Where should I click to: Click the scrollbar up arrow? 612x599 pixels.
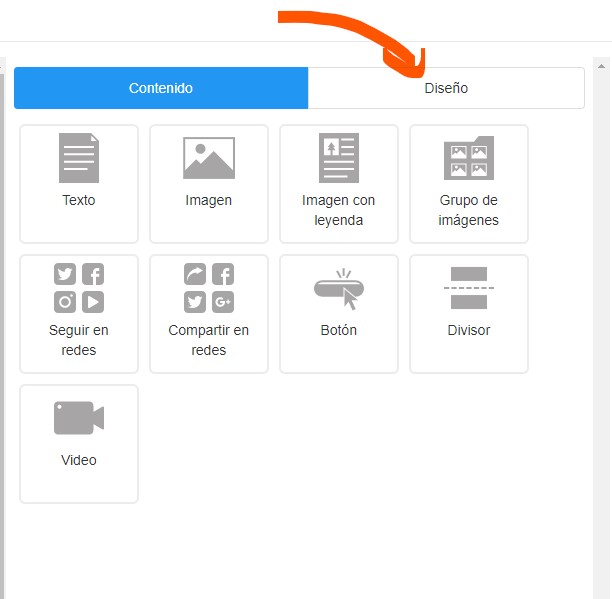tap(601, 66)
